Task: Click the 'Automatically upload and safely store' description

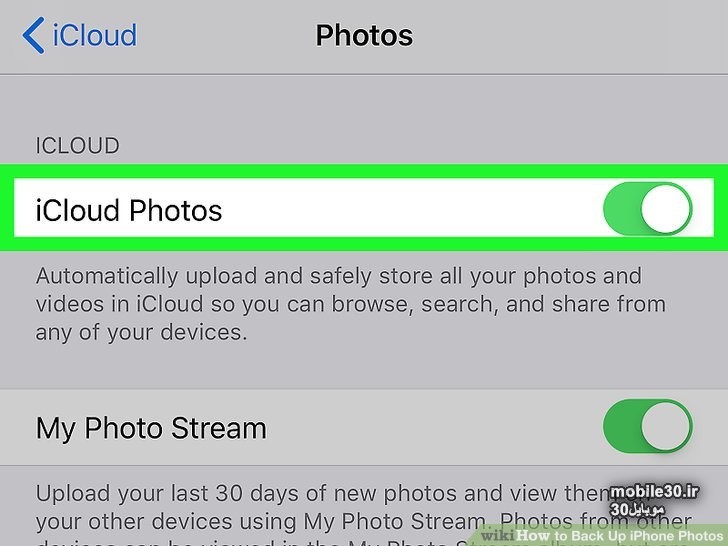Action: pos(351,304)
